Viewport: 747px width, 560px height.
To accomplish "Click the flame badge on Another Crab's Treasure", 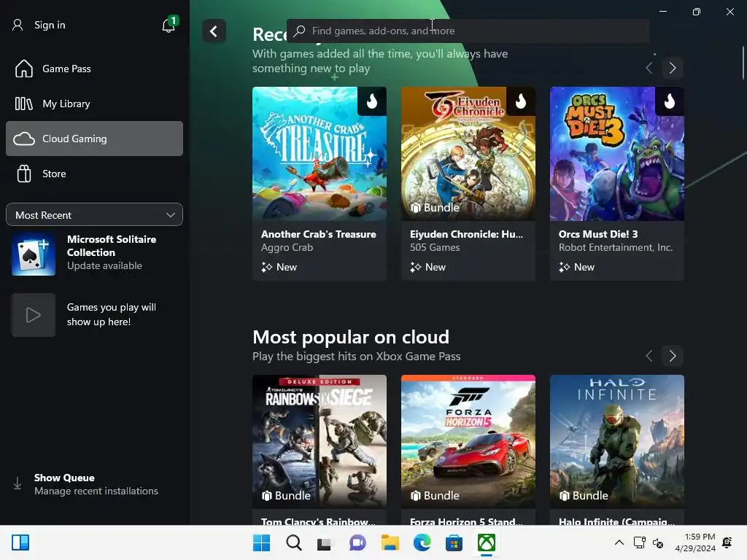I will [x=372, y=101].
